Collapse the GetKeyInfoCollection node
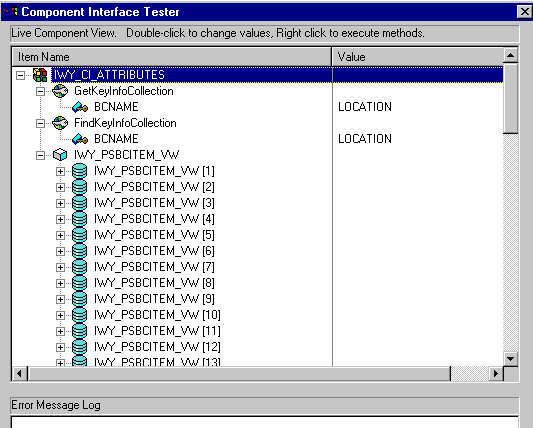The height and width of the screenshot is (428, 533). click(x=40, y=91)
